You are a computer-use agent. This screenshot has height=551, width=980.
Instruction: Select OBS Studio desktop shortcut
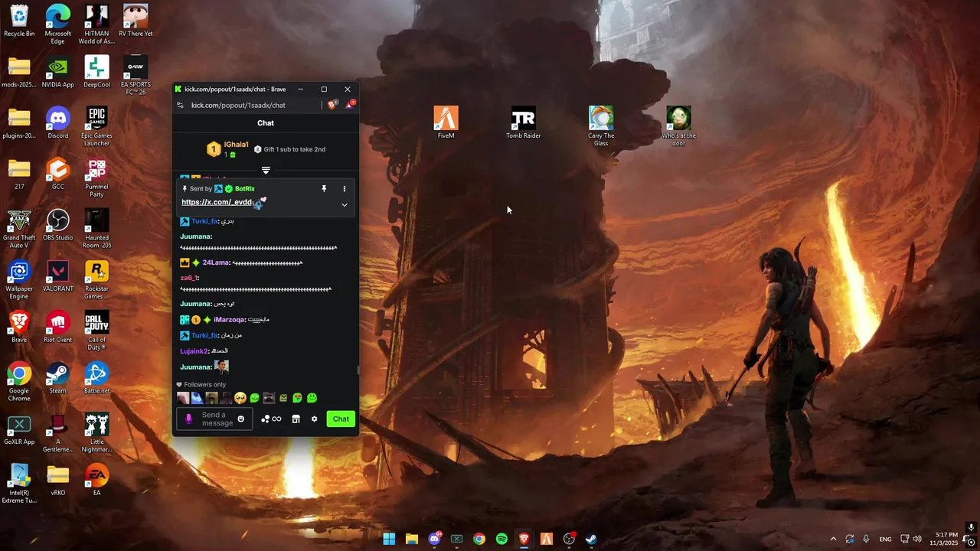coord(58,225)
